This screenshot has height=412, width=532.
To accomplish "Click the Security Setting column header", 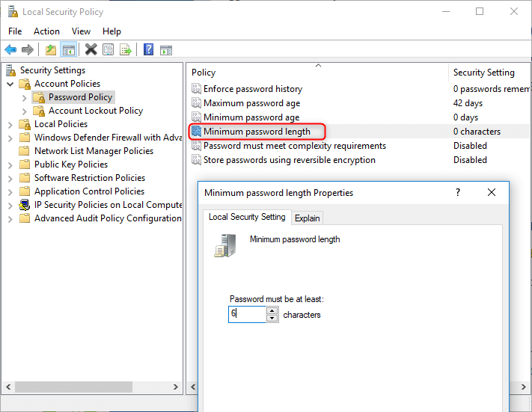I will tap(483, 73).
